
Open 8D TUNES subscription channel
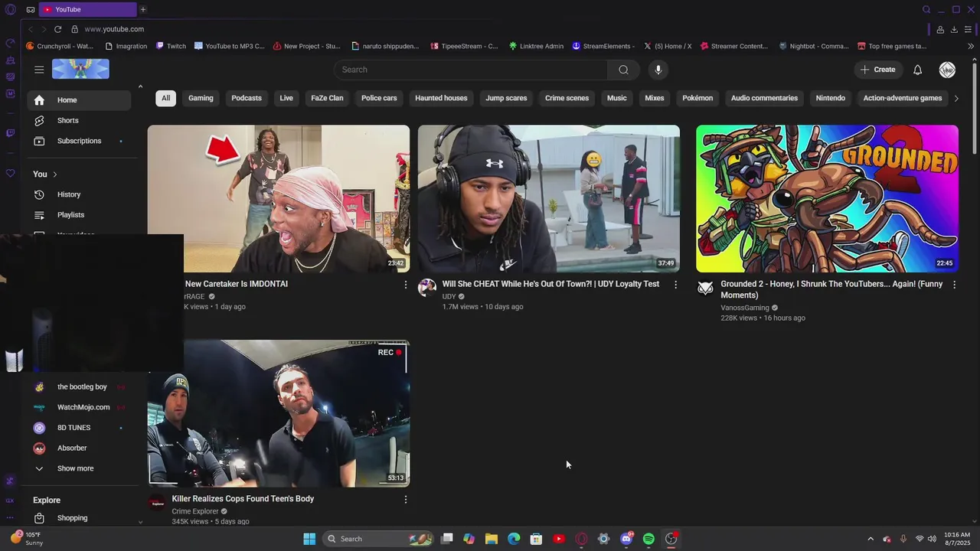[79, 428]
